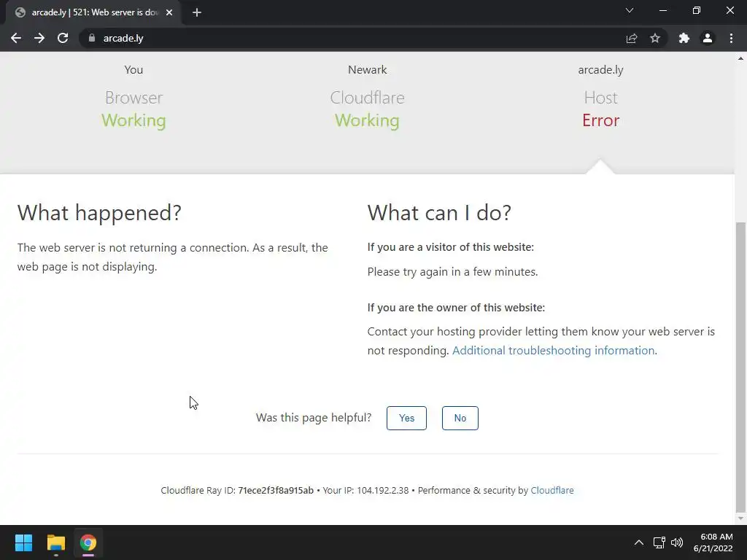Open network settings from the tray icon
747x560 pixels.
[x=659, y=542]
